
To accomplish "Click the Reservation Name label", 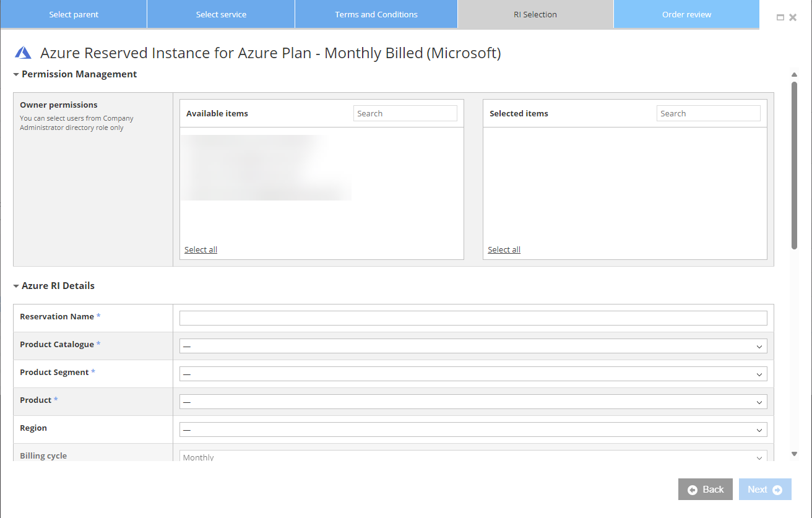I will (57, 316).
